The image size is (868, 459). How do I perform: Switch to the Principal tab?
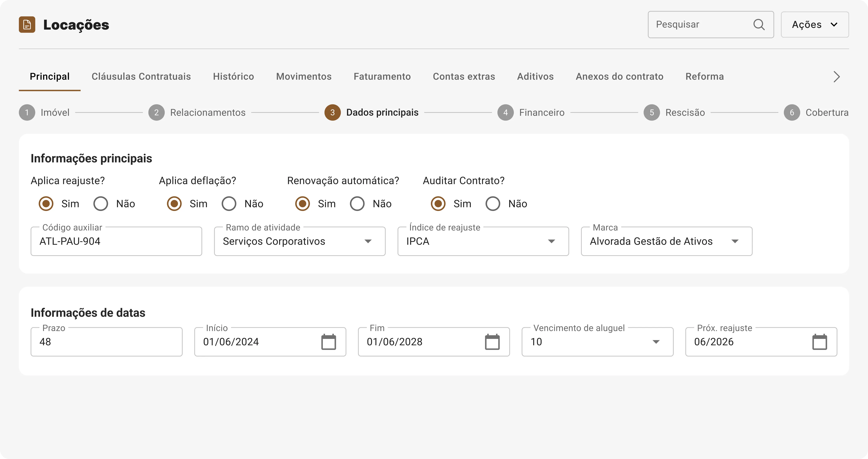click(x=50, y=76)
